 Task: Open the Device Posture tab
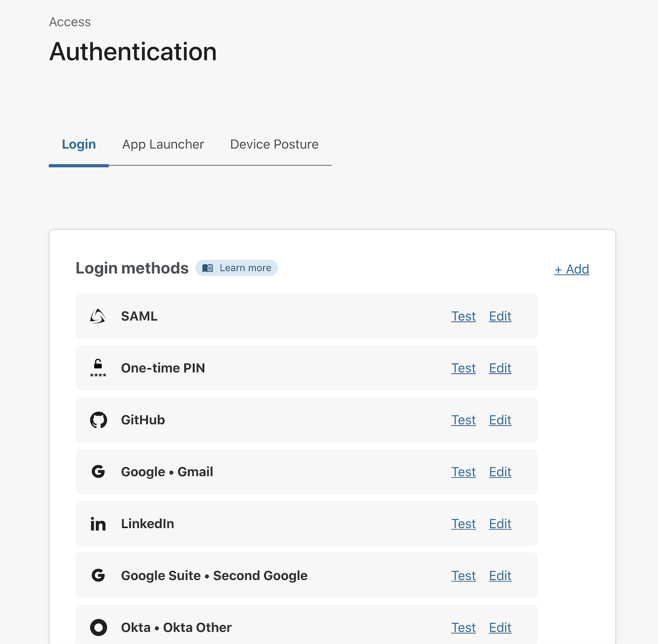pos(274,145)
